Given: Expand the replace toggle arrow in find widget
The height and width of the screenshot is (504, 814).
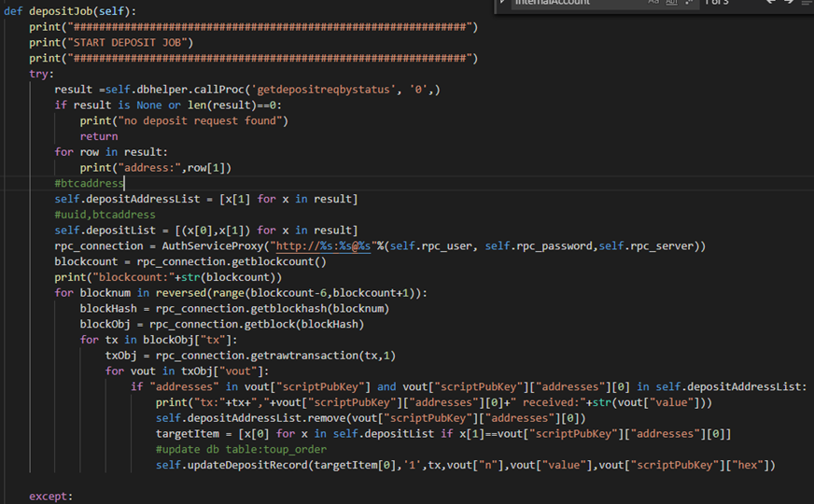Looking at the screenshot, I should click(x=502, y=3).
